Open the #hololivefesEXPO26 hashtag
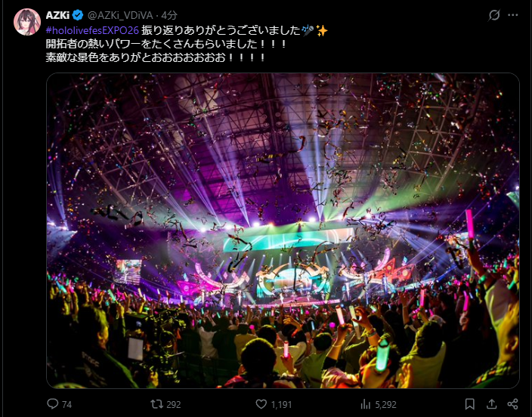This screenshot has height=417, width=532. coord(92,30)
